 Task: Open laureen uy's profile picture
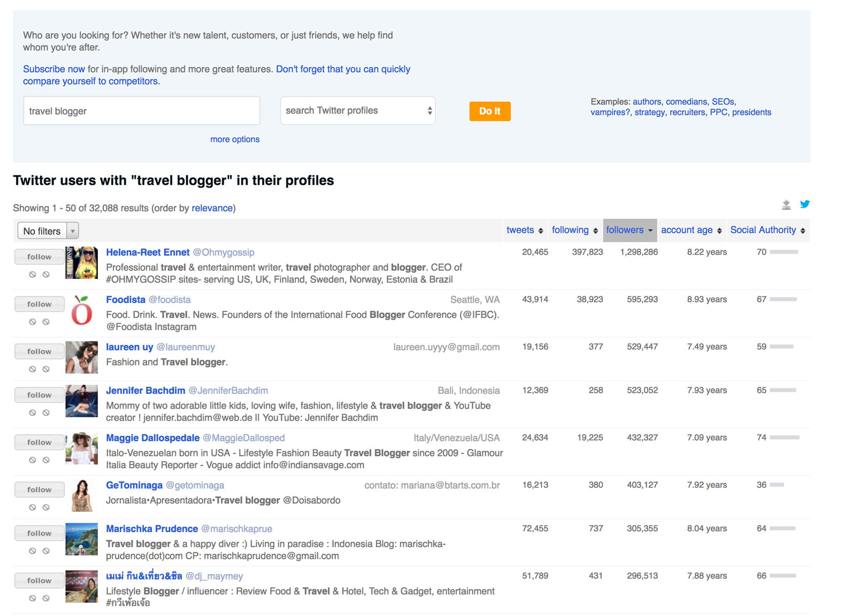[81, 358]
